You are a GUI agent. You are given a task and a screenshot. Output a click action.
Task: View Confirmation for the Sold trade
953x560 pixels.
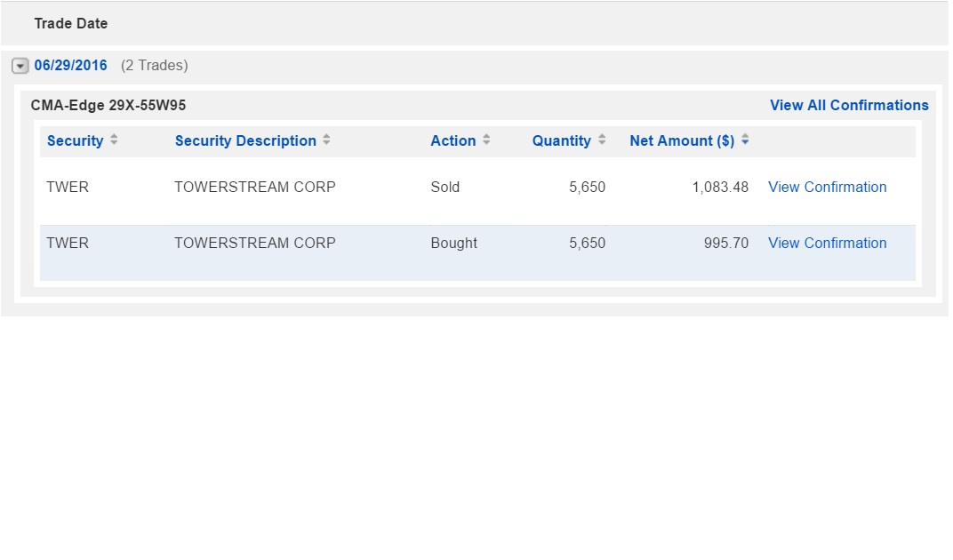(827, 187)
